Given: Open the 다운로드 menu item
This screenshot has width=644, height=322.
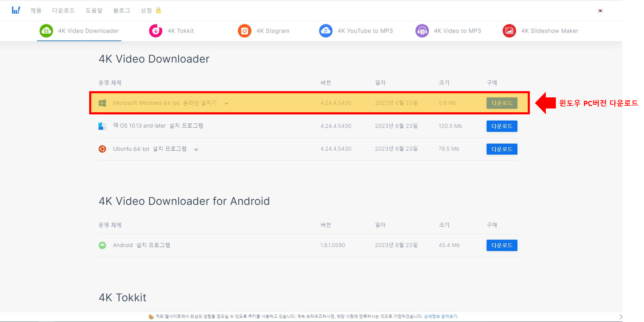Looking at the screenshot, I should 63,10.
